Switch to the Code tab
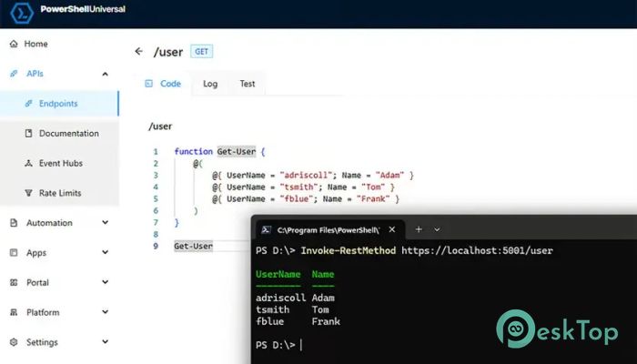This screenshot has width=637, height=364. coord(163,84)
